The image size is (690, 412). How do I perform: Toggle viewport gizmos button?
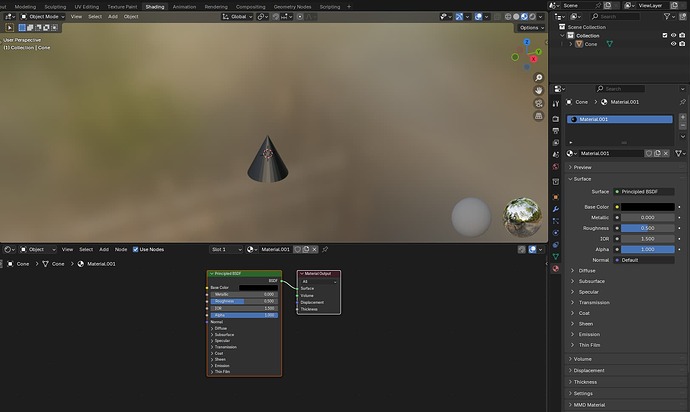pyautogui.click(x=459, y=17)
